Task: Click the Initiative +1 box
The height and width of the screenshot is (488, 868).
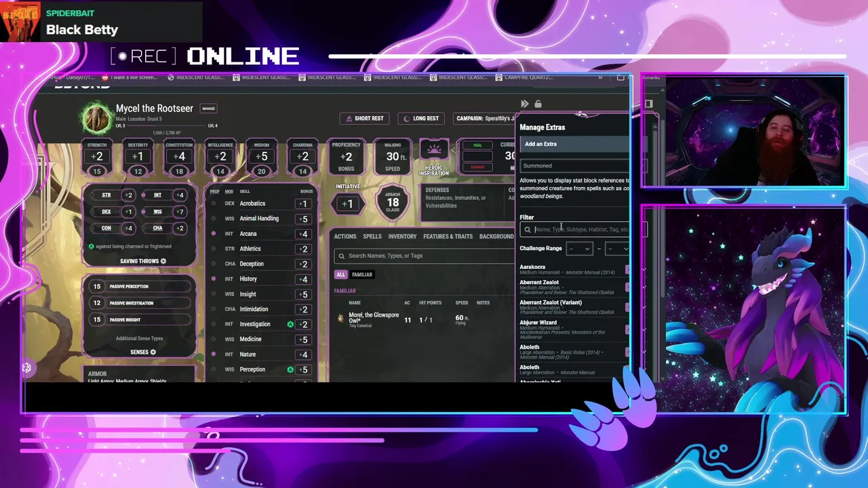Action: click(x=347, y=203)
